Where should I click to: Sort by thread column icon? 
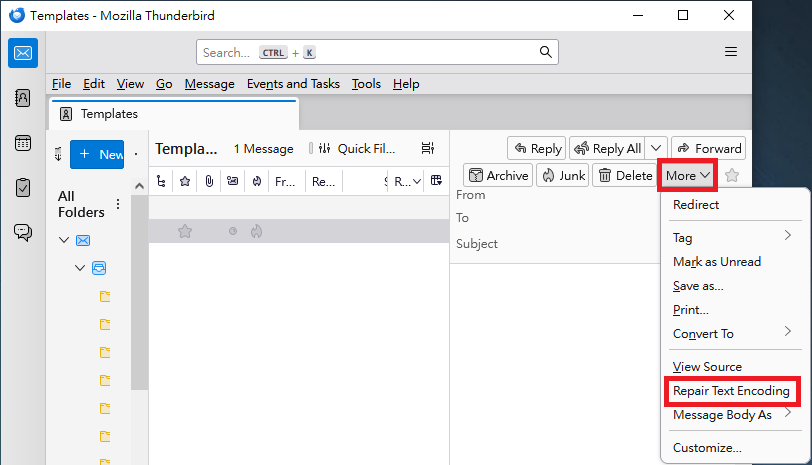[161, 181]
